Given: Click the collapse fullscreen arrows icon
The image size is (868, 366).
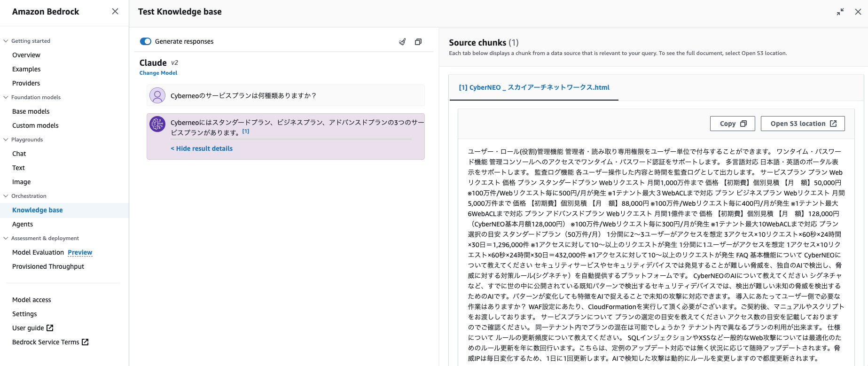Looking at the screenshot, I should 840,12.
